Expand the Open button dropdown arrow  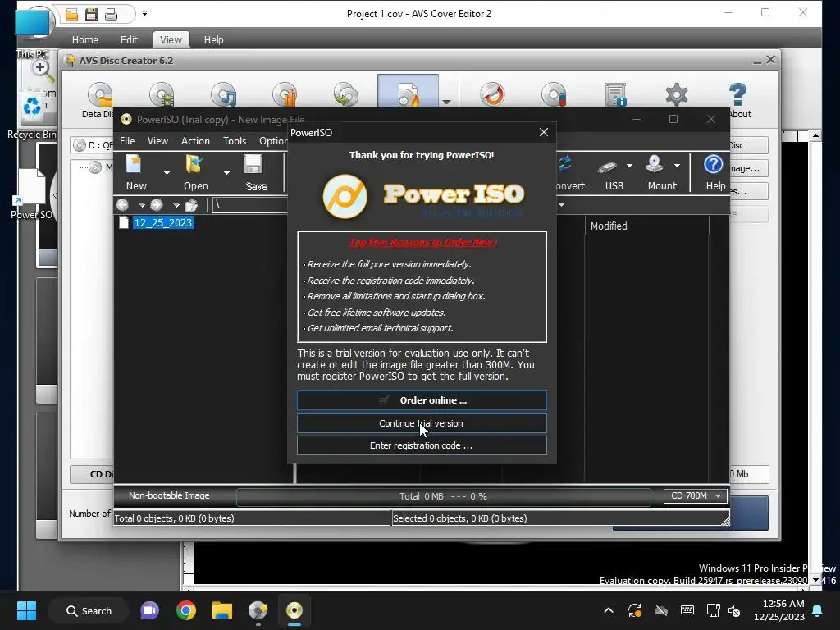point(226,172)
